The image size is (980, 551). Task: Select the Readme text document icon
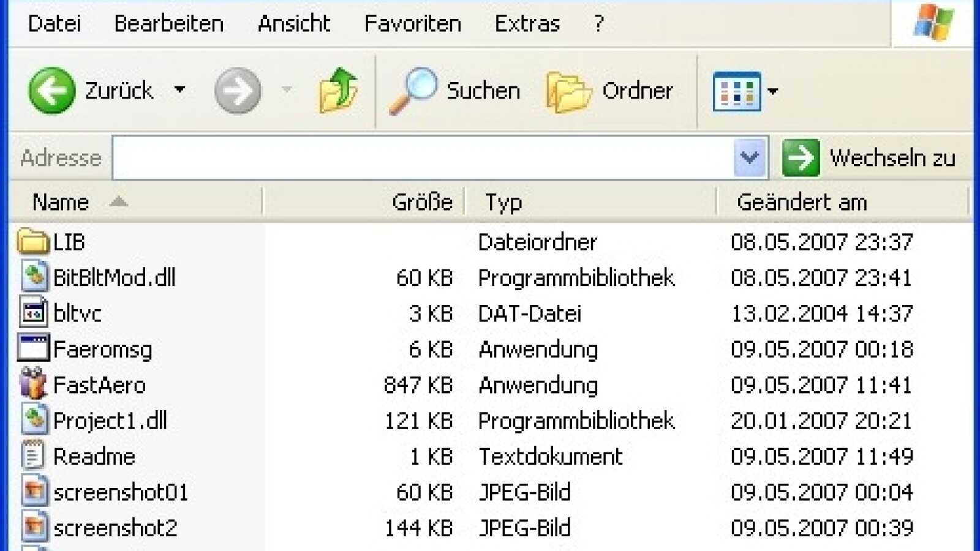(x=33, y=456)
